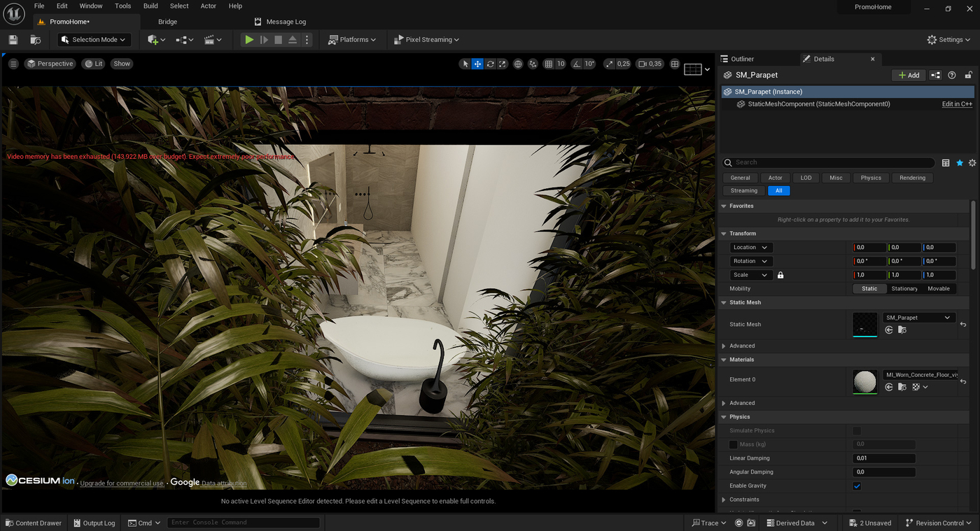Image resolution: width=980 pixels, height=531 pixels.
Task: Click the green Play button
Action: coord(249,40)
